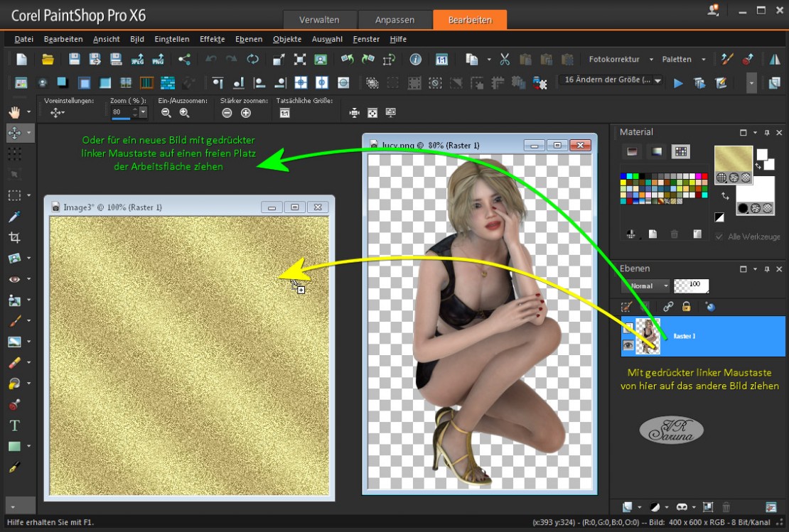Toggle visibility eye of Raster 1 layer
Image resolution: width=789 pixels, height=532 pixels.
point(628,345)
